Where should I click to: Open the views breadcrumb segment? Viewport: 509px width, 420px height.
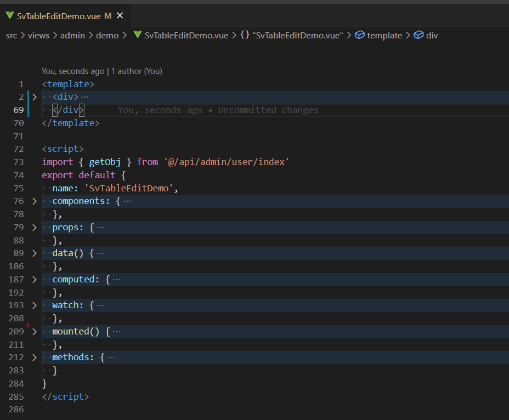click(38, 36)
